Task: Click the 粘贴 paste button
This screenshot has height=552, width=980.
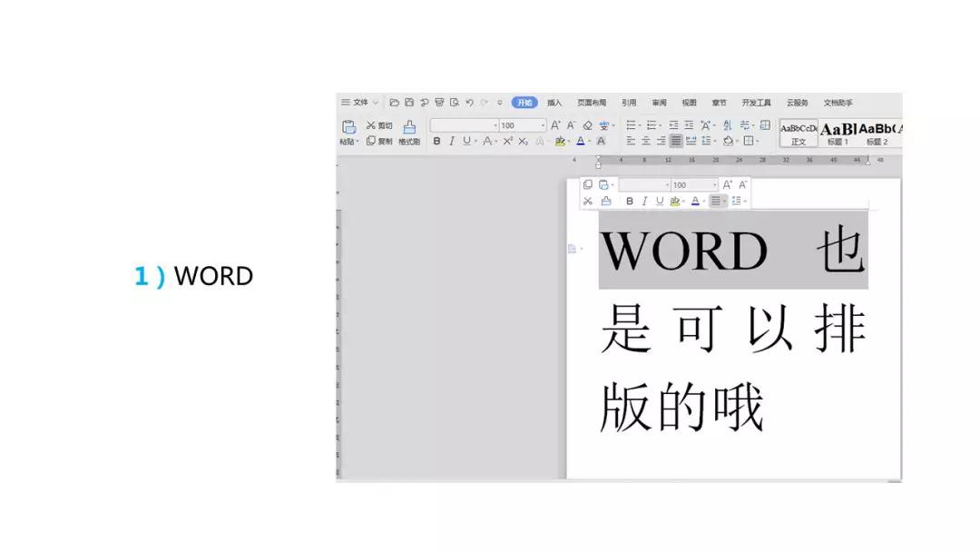Action: click(x=348, y=132)
